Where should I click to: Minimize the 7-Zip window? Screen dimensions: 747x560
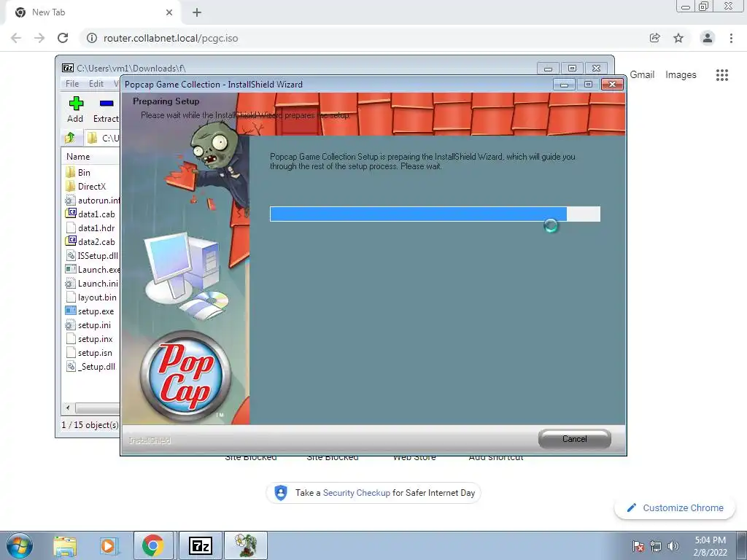(548, 68)
